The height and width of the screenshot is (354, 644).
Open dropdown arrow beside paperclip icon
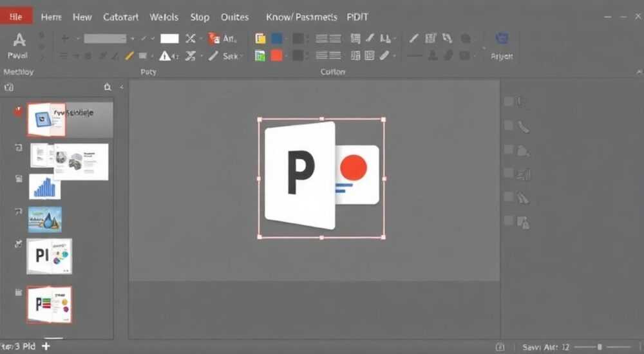coord(394,56)
